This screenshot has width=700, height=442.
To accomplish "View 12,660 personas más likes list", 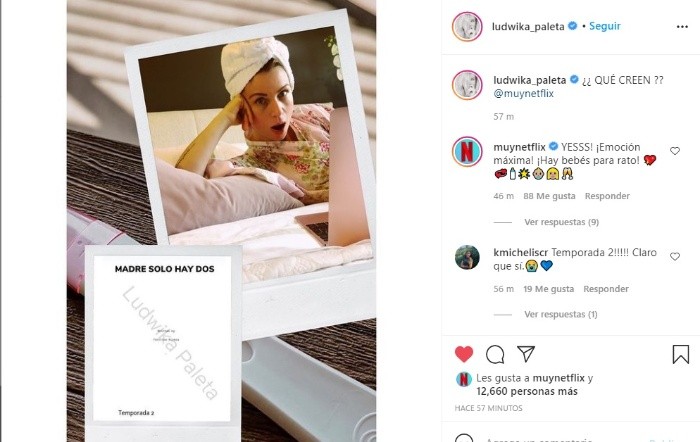I will click(527, 392).
